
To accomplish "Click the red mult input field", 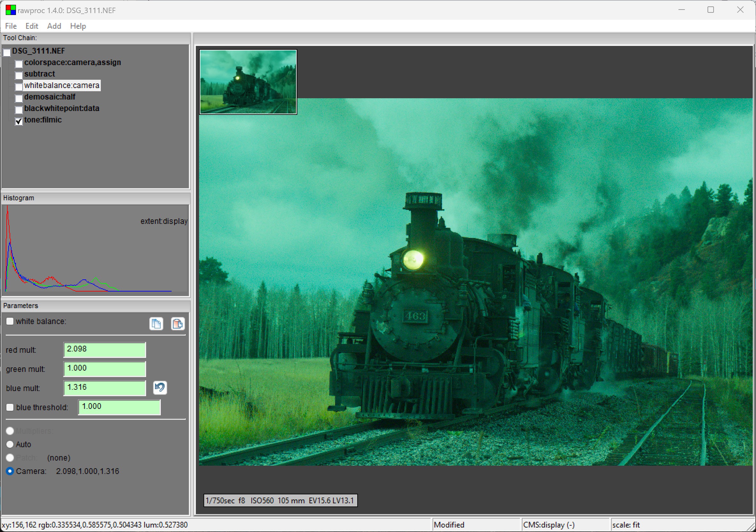I will (x=104, y=350).
